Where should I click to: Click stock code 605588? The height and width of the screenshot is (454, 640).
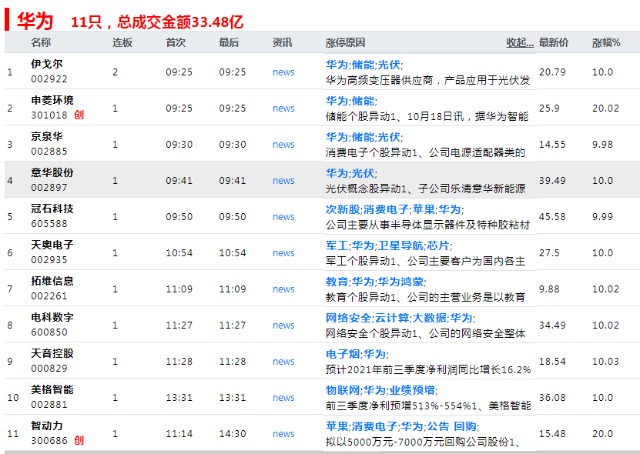pos(49,224)
